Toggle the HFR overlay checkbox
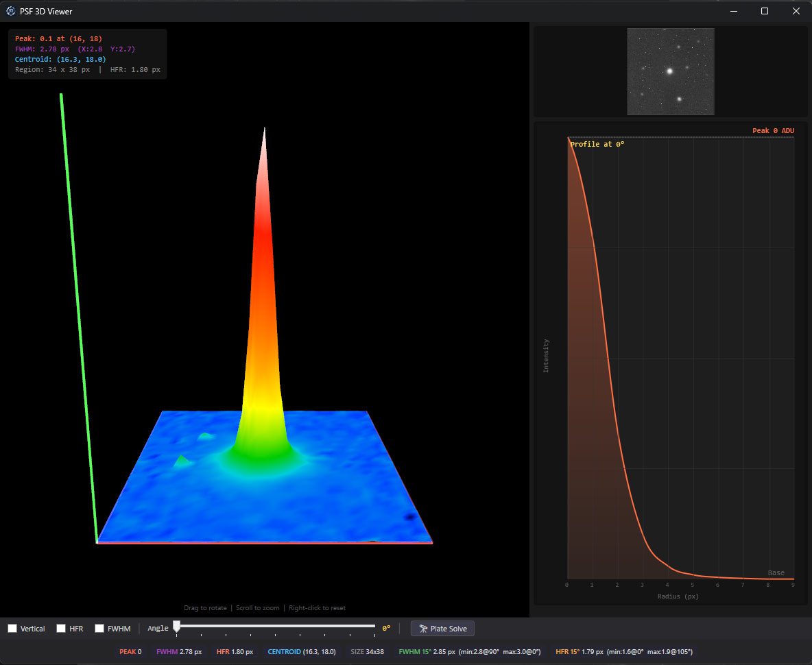Image resolution: width=812 pixels, height=665 pixels. tap(61, 629)
